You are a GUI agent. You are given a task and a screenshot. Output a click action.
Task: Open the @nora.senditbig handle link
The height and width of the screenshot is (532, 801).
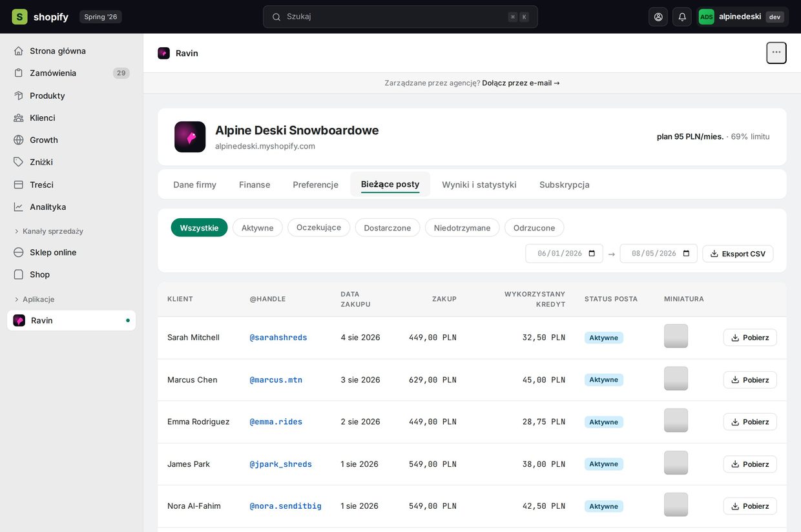286,506
